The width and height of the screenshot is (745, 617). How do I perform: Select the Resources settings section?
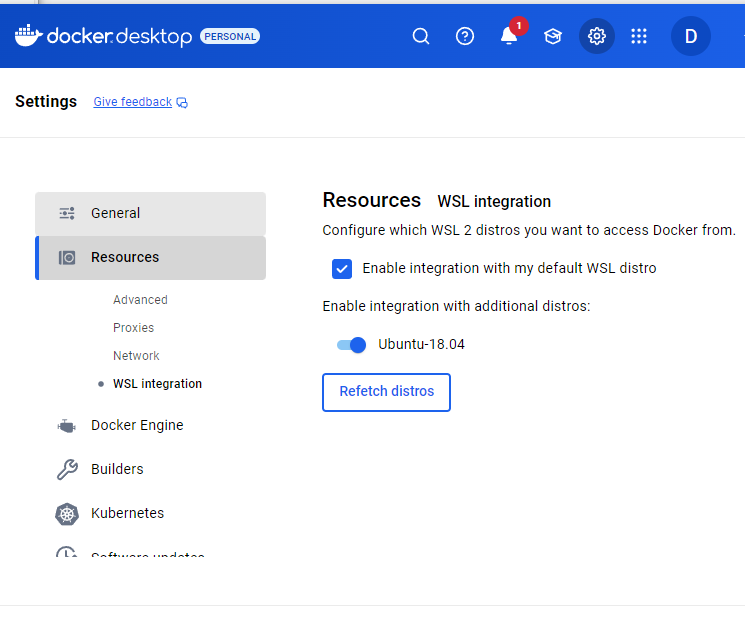point(151,257)
